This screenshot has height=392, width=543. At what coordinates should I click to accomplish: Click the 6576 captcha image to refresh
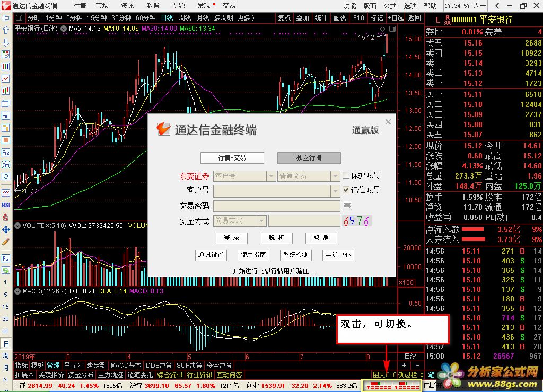(357, 220)
